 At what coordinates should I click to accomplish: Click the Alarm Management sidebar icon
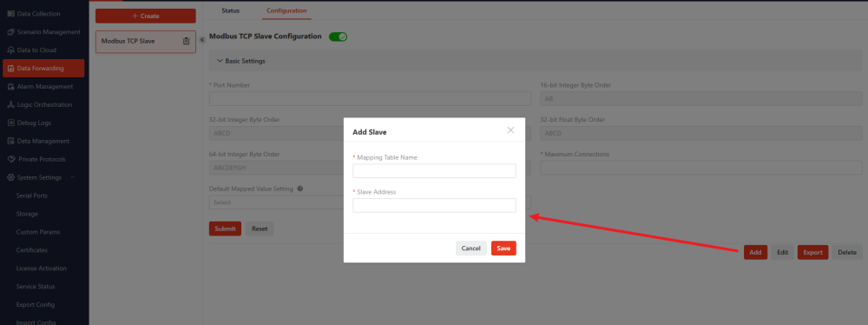pyautogui.click(x=11, y=87)
